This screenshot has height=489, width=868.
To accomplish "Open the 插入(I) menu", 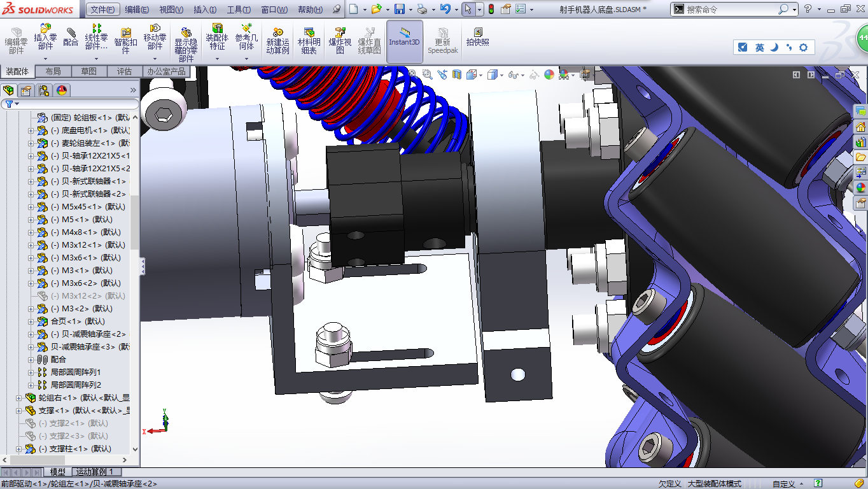I will (205, 10).
